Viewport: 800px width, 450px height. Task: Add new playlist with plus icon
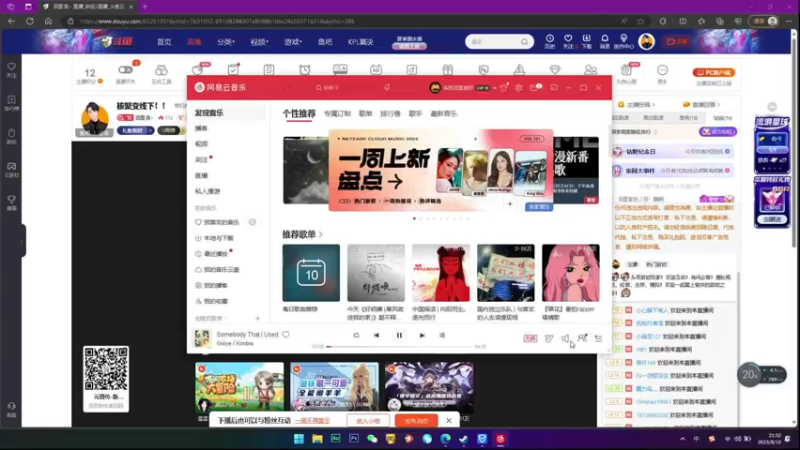pos(258,318)
